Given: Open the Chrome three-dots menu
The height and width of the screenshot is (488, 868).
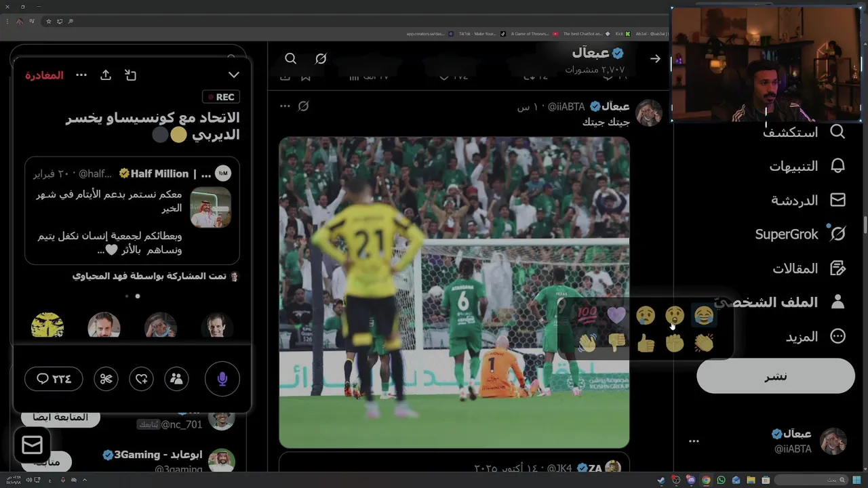Looking at the screenshot, I should [7, 22].
